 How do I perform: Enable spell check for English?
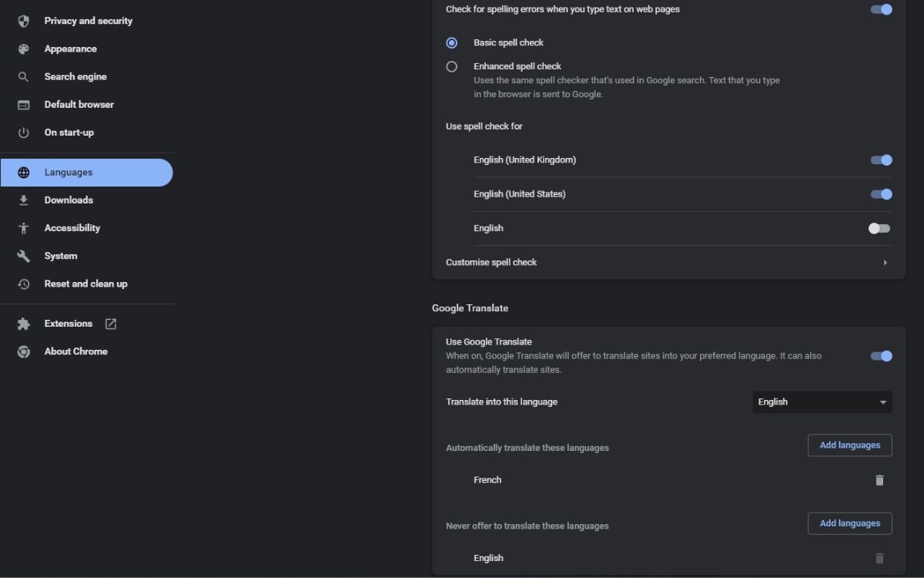pyautogui.click(x=879, y=228)
